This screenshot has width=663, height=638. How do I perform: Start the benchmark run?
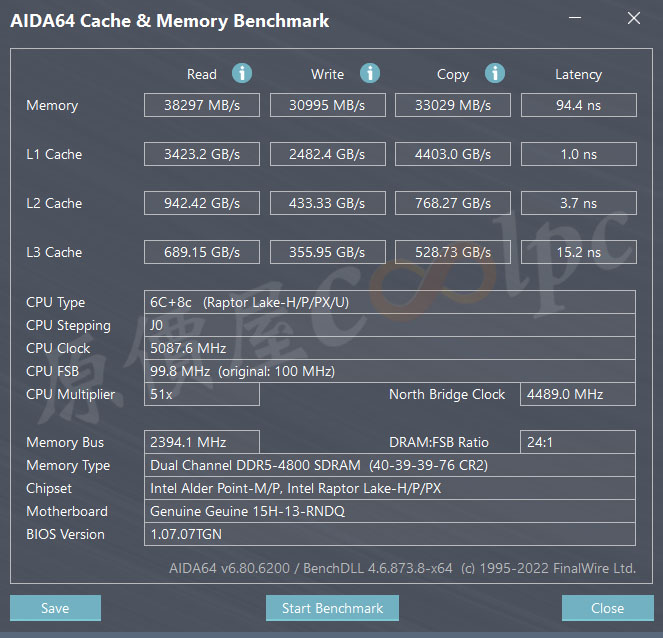point(332,608)
